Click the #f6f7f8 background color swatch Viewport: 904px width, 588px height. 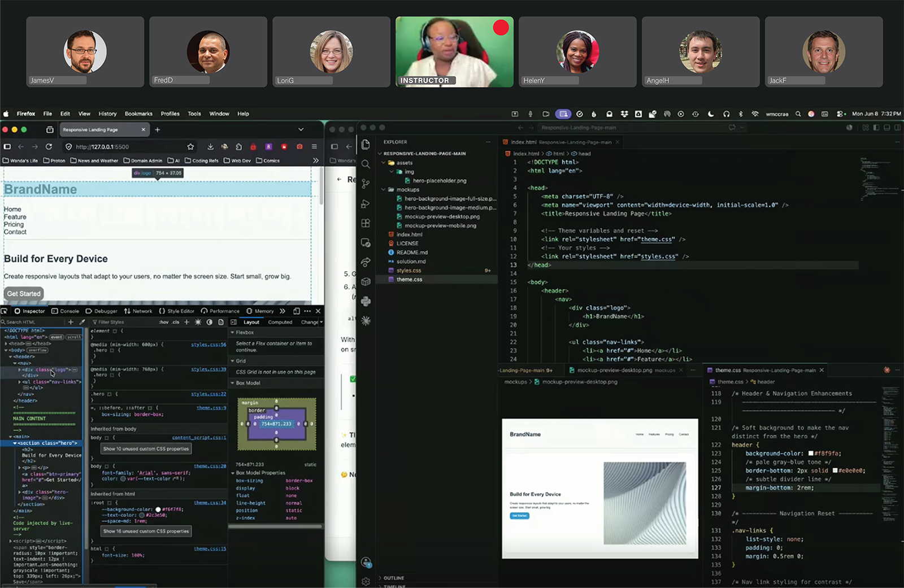pos(158,509)
